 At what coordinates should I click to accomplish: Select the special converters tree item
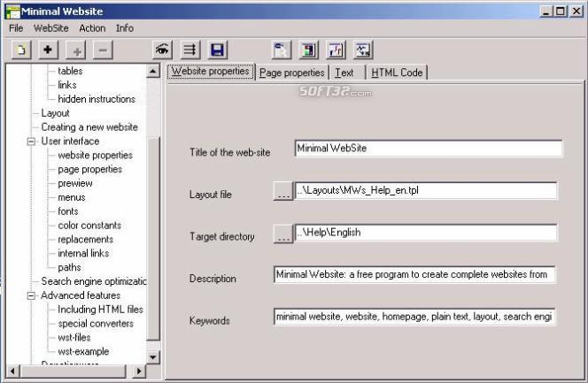[96, 324]
